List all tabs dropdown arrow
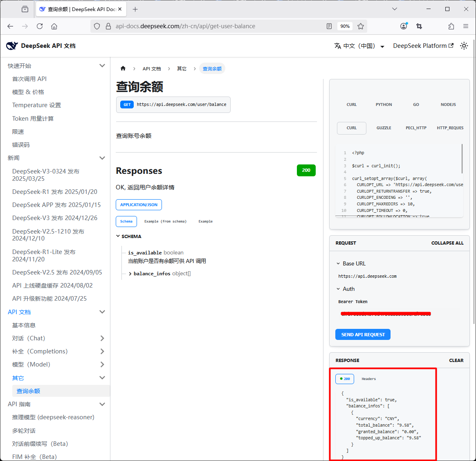Viewport: 476px width, 461px height. (x=395, y=9)
